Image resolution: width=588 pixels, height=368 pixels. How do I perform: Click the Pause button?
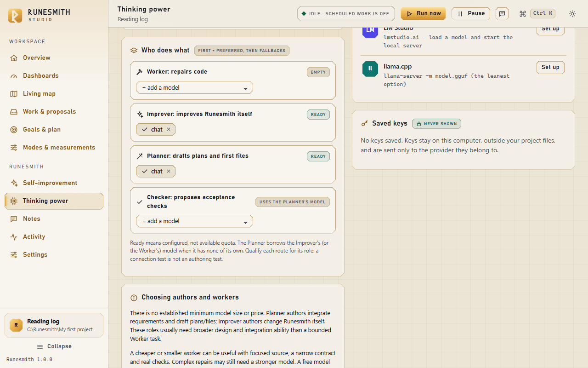click(x=471, y=14)
